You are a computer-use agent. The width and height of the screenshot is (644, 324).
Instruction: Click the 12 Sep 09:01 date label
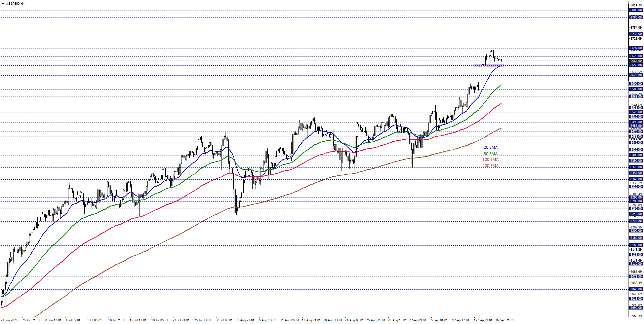coord(483,320)
